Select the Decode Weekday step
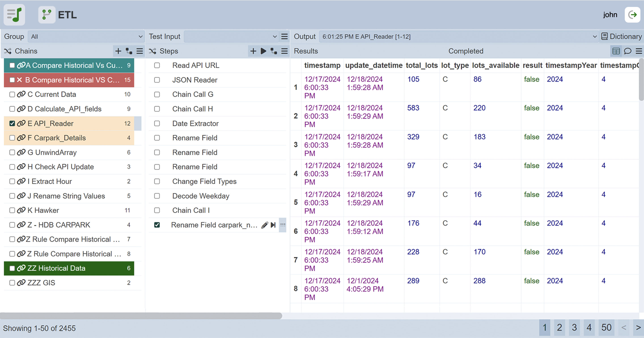644x338 pixels. tap(201, 196)
